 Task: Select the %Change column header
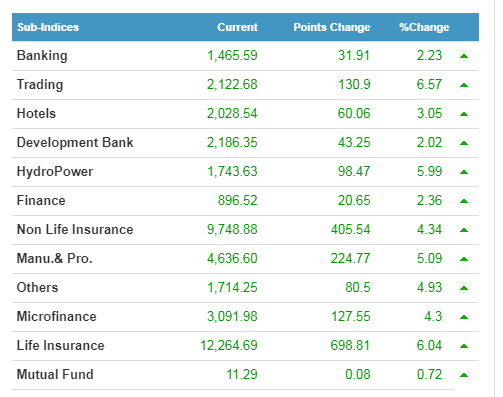pyautogui.click(x=424, y=27)
